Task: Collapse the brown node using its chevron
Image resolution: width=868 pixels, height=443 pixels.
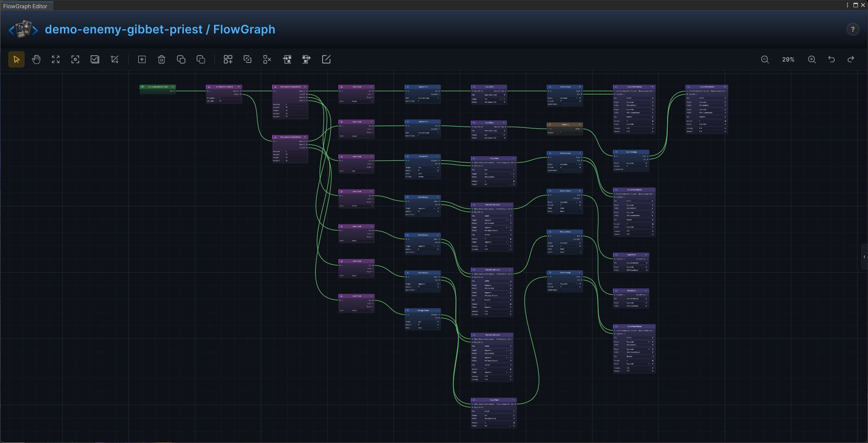Action: 580,124
